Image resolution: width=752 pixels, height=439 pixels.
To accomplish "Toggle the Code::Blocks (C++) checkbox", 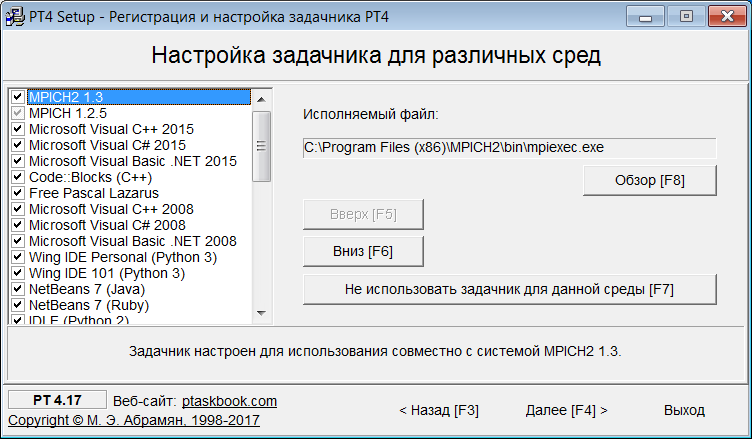I will point(18,177).
